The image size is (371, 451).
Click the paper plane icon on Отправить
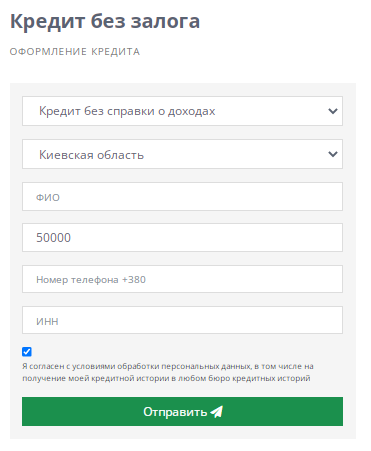pos(217,412)
